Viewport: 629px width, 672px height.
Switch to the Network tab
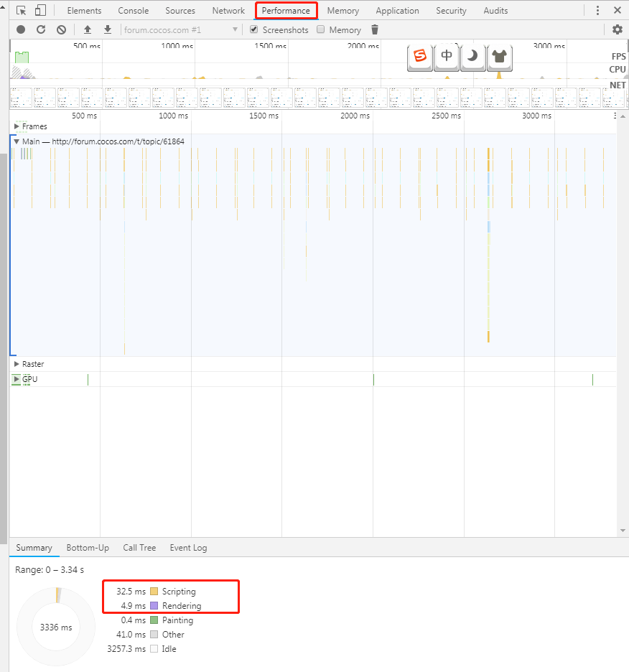click(x=228, y=10)
